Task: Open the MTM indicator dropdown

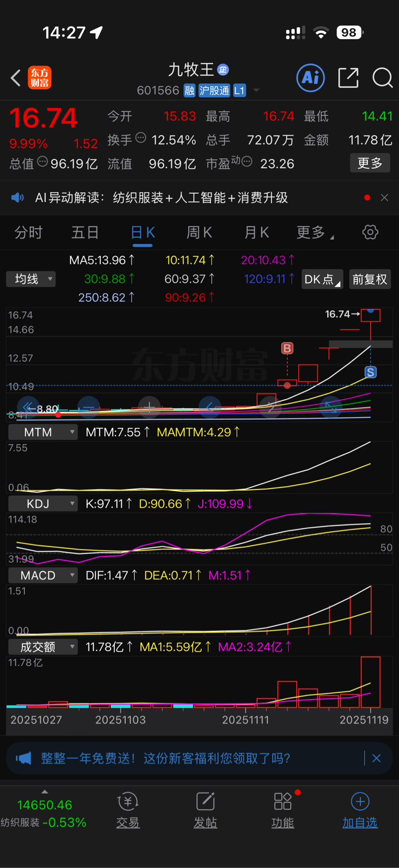Action: pyautogui.click(x=43, y=432)
